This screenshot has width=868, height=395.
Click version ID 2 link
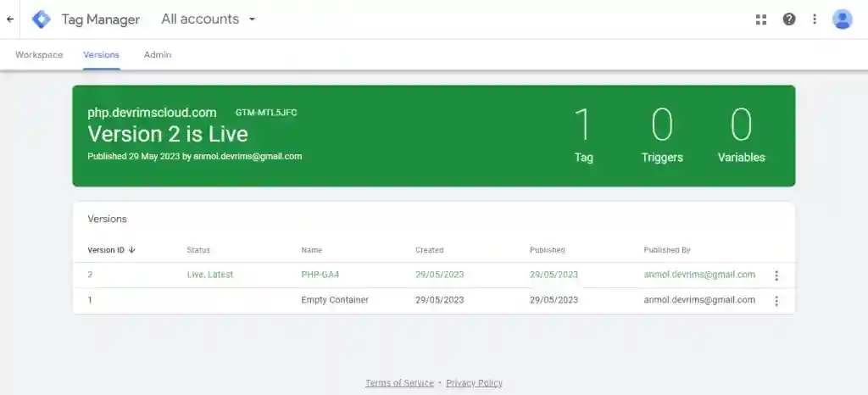(90, 275)
